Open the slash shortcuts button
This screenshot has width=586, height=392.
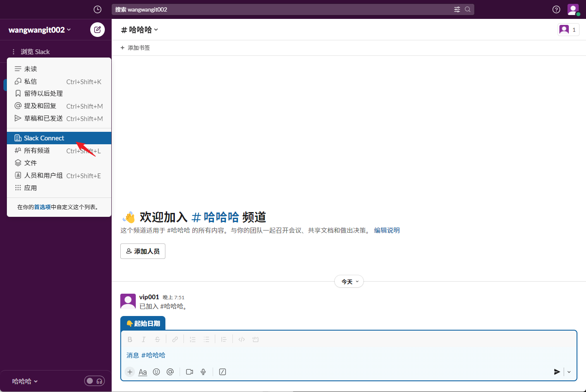pyautogui.click(x=223, y=372)
